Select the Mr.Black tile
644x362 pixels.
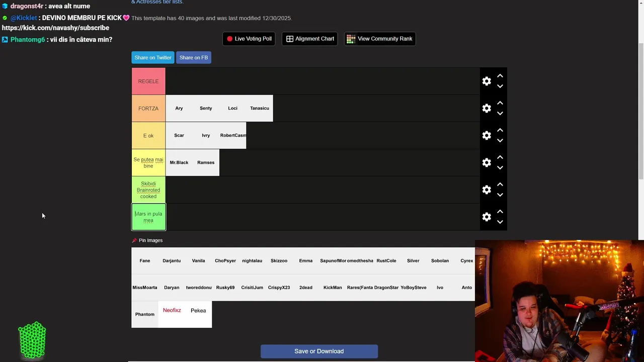click(x=179, y=162)
